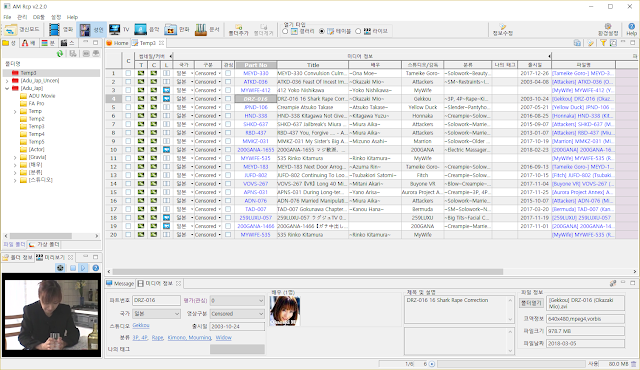Click the folder search icon beside refresh
Viewport: 640px width, 370px height.
pos(73,53)
